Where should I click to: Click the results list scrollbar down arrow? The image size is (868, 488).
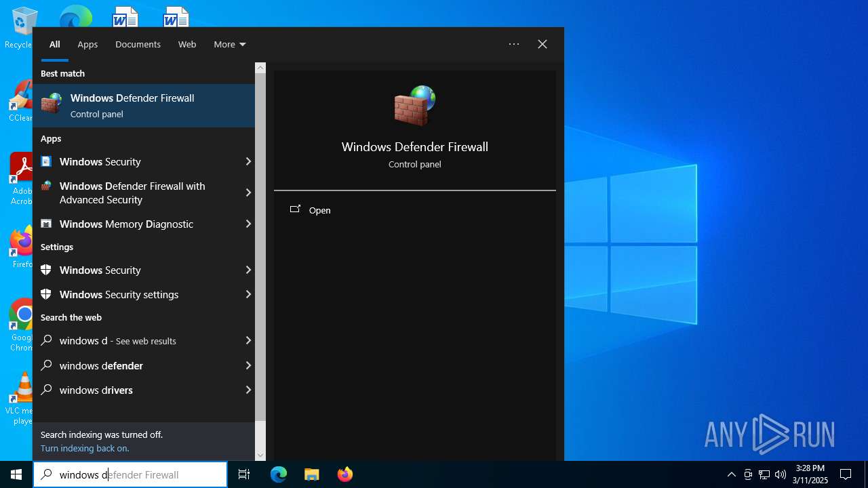click(260, 455)
